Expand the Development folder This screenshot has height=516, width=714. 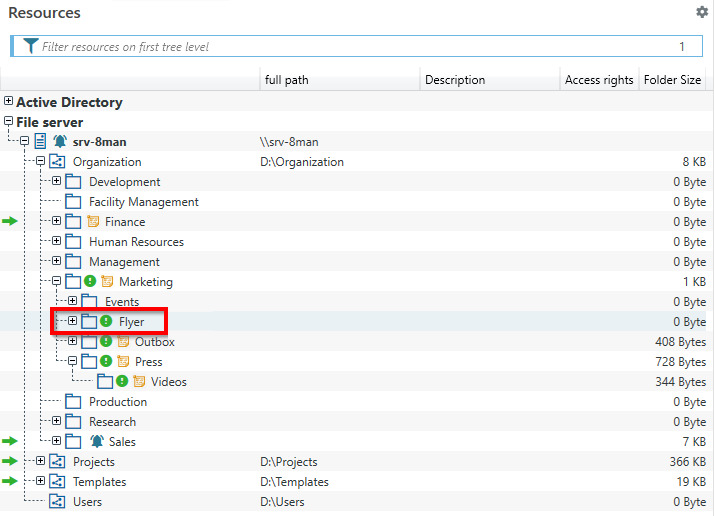(57, 182)
